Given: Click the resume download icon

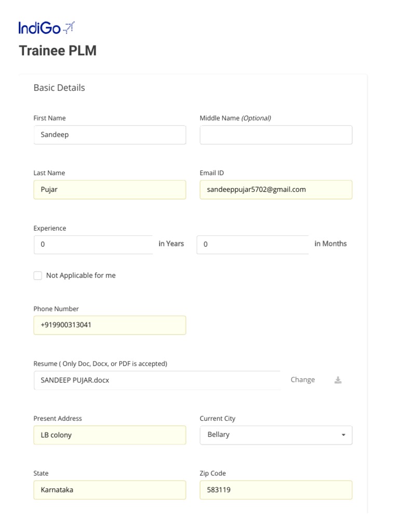Looking at the screenshot, I should point(338,380).
